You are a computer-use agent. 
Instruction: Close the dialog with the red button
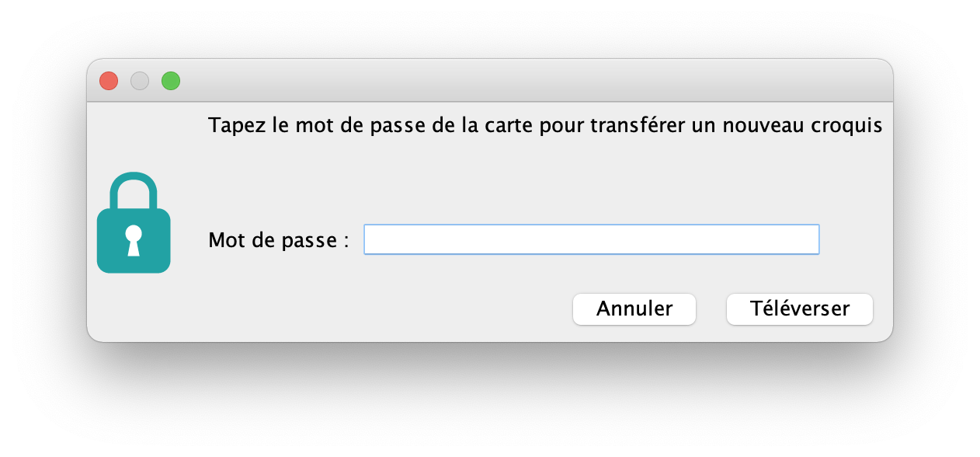tap(109, 81)
